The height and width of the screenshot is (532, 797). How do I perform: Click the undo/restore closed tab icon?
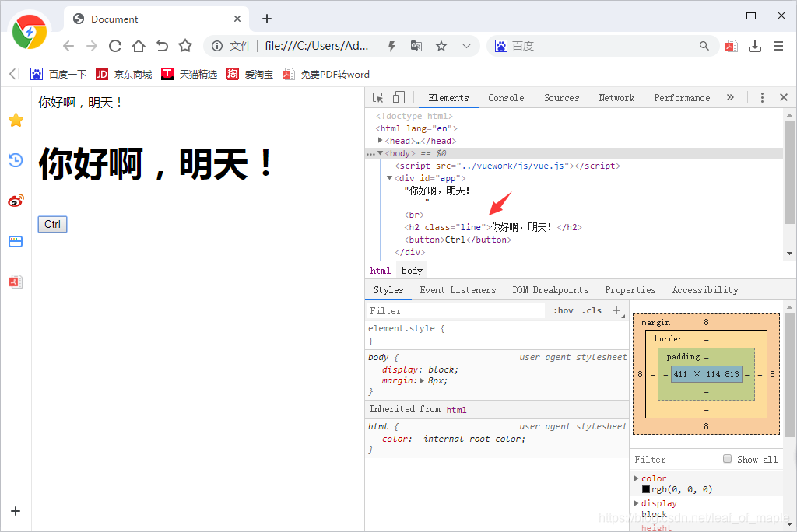pyautogui.click(x=162, y=46)
